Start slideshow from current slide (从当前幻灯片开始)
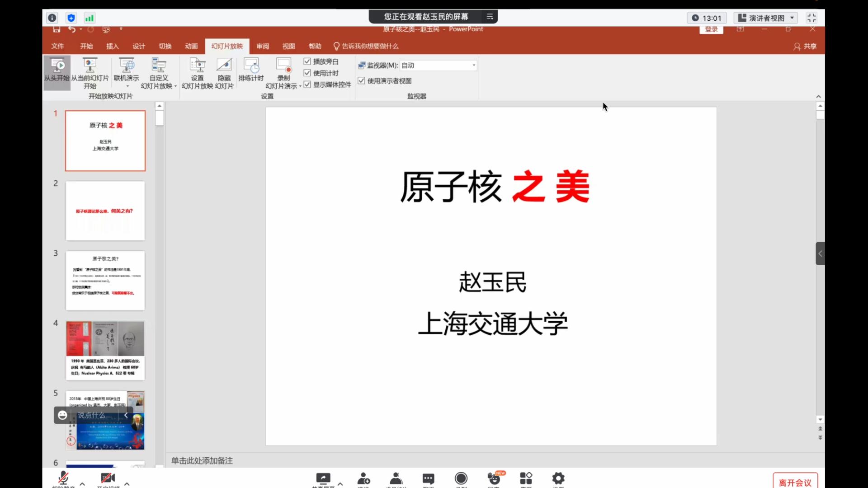The image size is (868, 488). coord(90,72)
